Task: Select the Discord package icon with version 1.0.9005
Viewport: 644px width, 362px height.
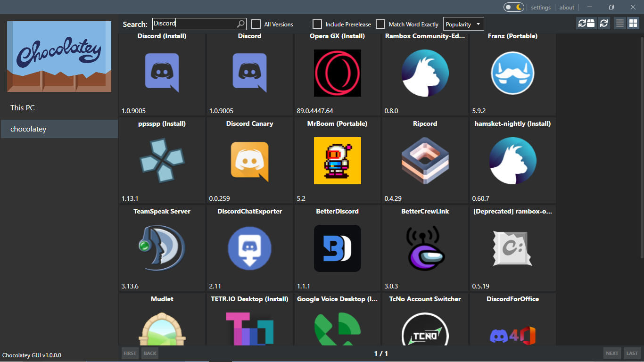Action: (x=249, y=73)
